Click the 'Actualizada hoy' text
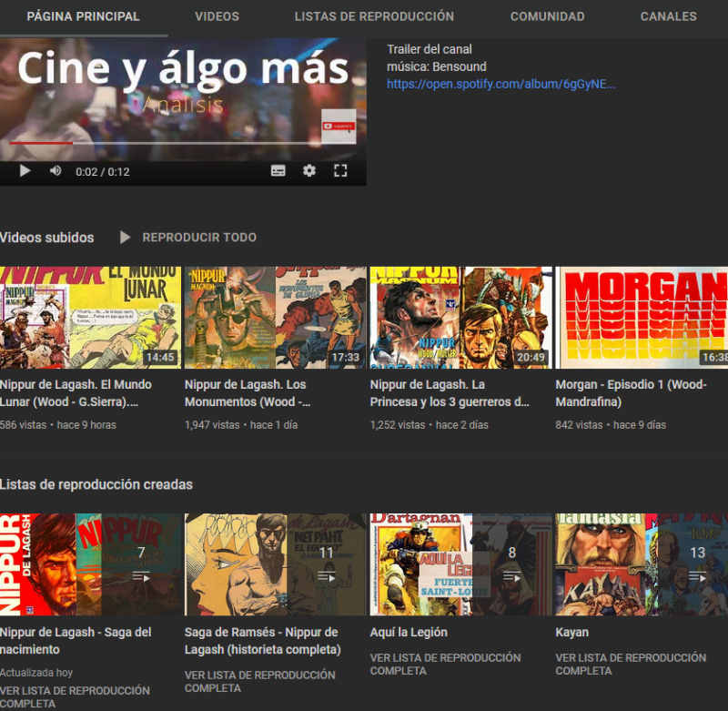The image size is (728, 711). coord(36,673)
